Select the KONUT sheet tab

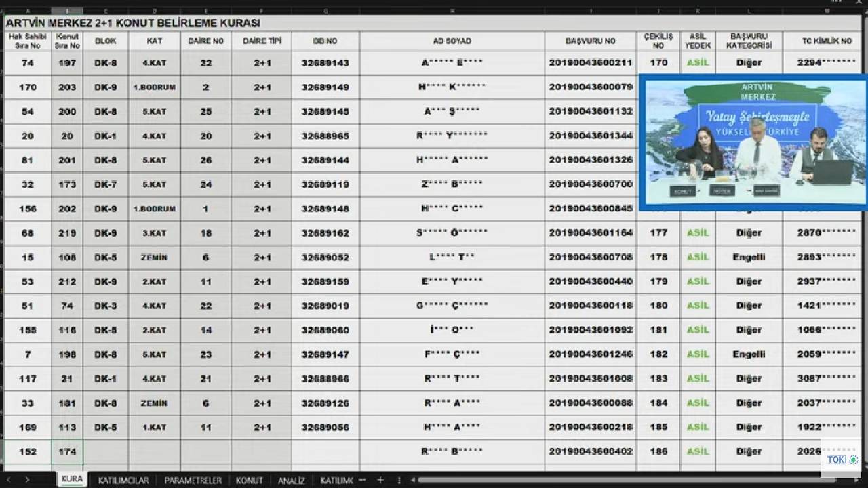249,480
